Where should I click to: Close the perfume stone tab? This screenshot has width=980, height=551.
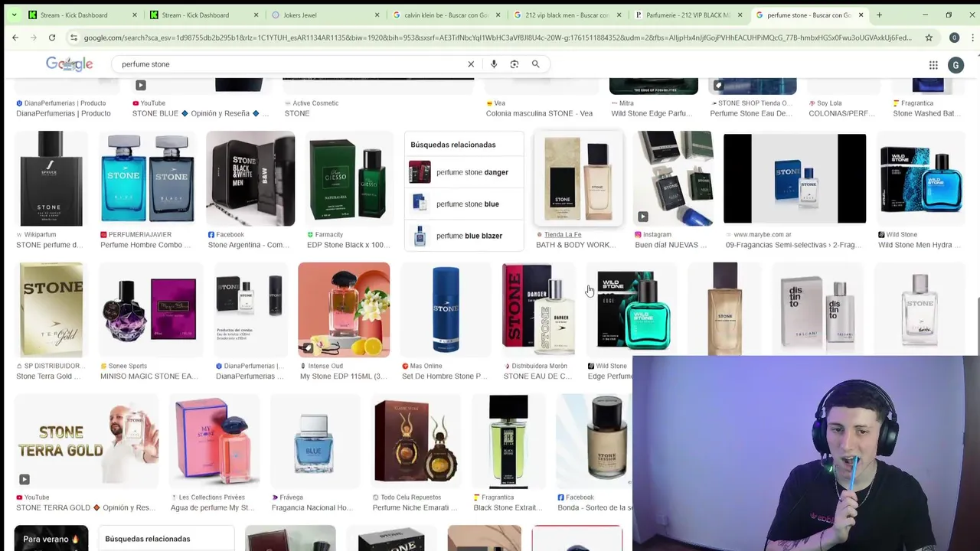[861, 15]
